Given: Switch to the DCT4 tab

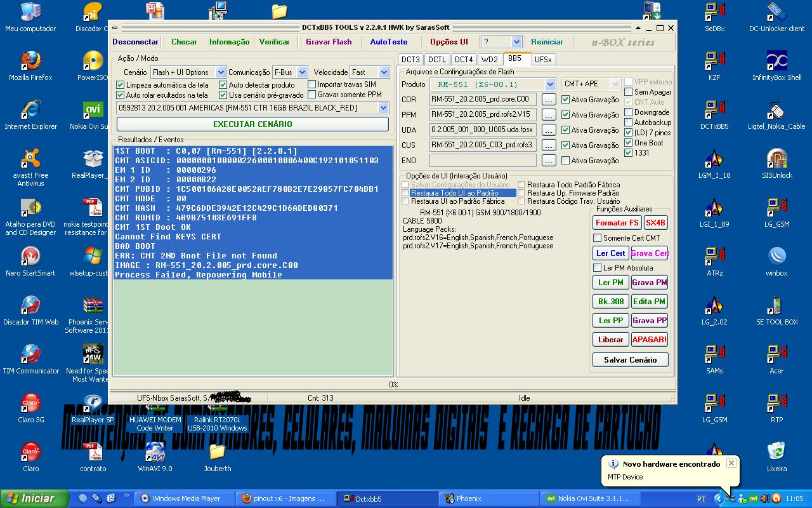Looking at the screenshot, I should 464,60.
